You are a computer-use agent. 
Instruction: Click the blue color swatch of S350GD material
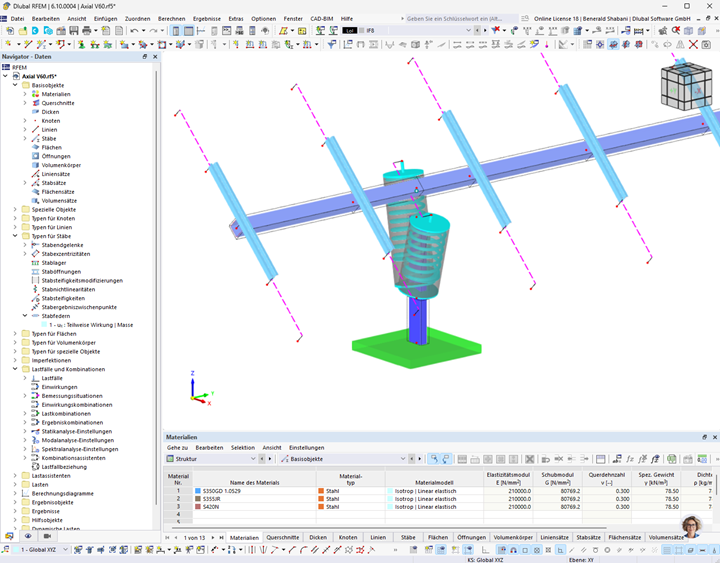pyautogui.click(x=198, y=491)
